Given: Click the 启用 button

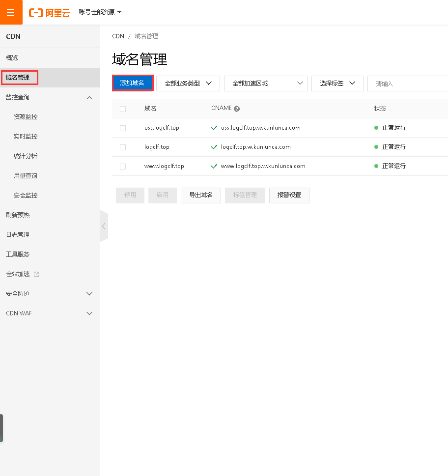Looking at the screenshot, I should point(163,195).
